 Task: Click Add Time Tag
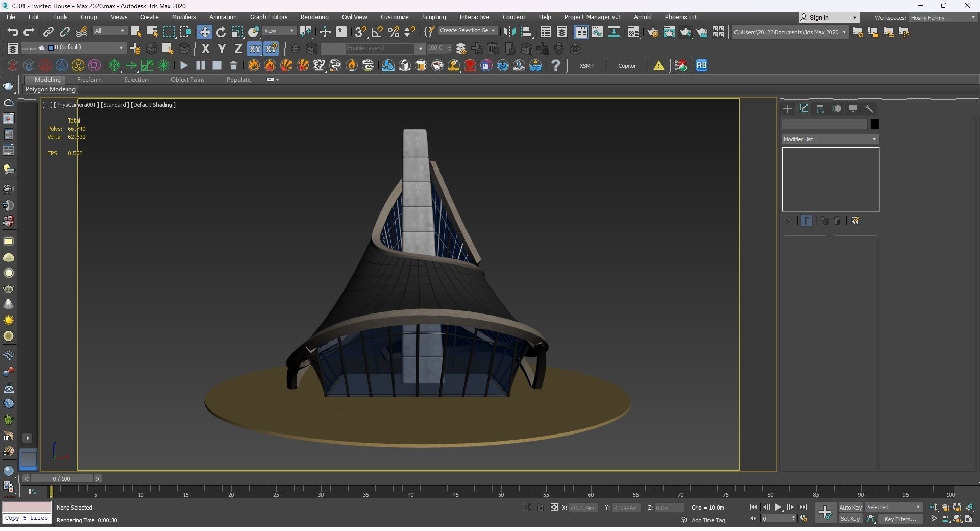tap(708, 520)
